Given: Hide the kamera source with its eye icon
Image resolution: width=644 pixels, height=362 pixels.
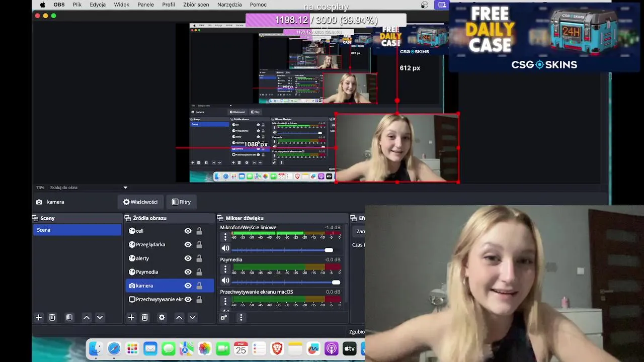Looking at the screenshot, I should [188, 286].
